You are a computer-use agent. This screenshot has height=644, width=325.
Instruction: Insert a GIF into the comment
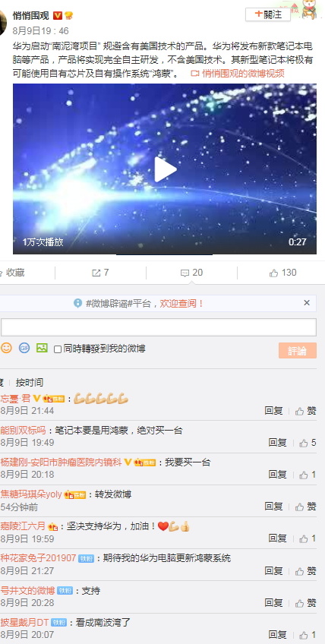tap(24, 348)
